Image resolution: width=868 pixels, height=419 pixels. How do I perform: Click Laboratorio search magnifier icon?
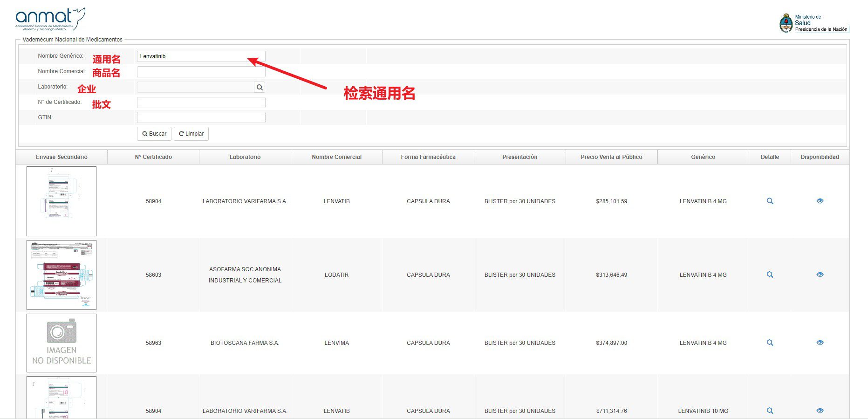coord(260,87)
